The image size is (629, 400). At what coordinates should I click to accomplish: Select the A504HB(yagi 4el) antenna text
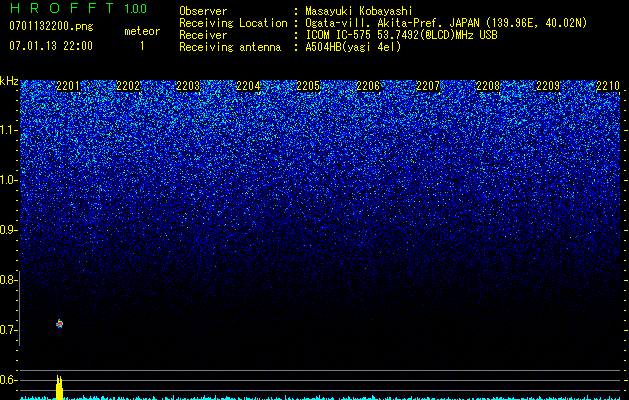click(353, 47)
